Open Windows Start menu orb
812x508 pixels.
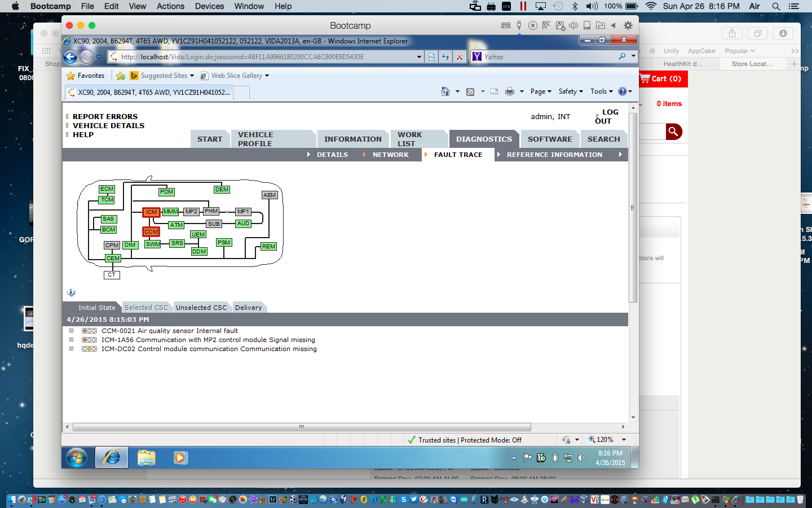click(77, 457)
